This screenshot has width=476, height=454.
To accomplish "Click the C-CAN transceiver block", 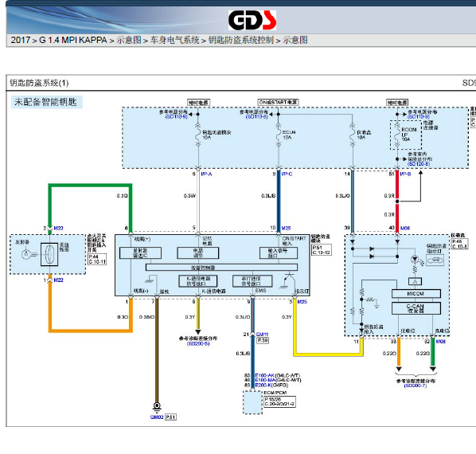I will pyautogui.click(x=416, y=308).
